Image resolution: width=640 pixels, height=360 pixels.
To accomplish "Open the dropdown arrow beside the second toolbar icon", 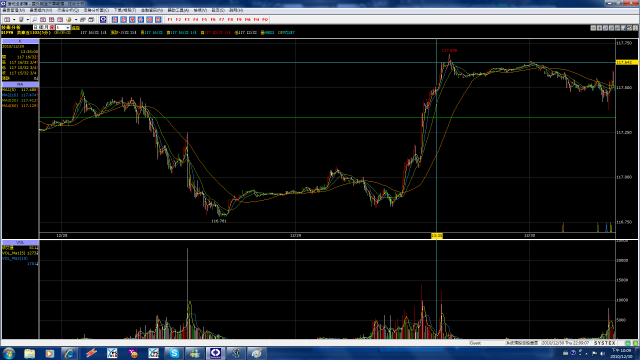I will (x=28, y=19).
